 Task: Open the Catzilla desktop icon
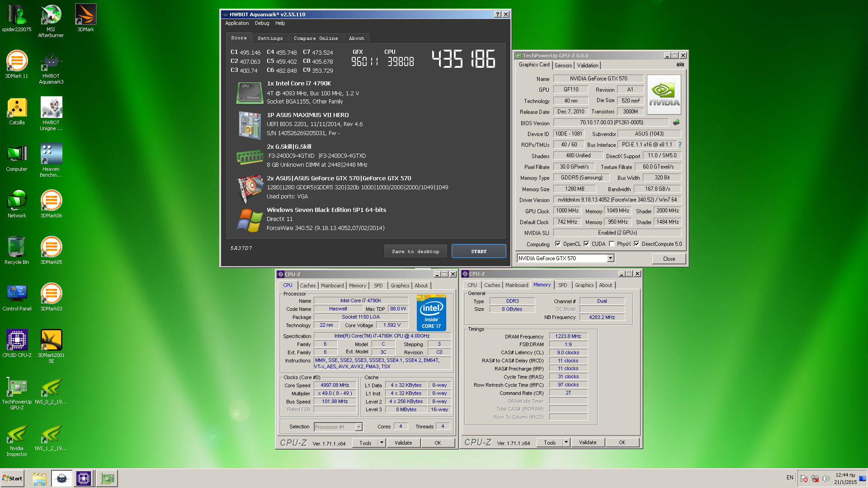17,111
